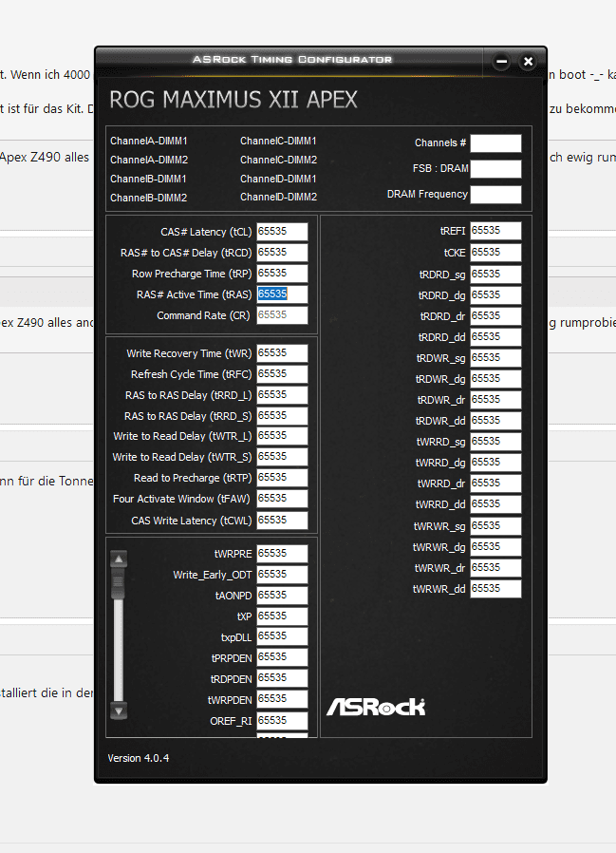The image size is (616, 853).
Task: Click the Channels # value box
Action: click(x=495, y=143)
